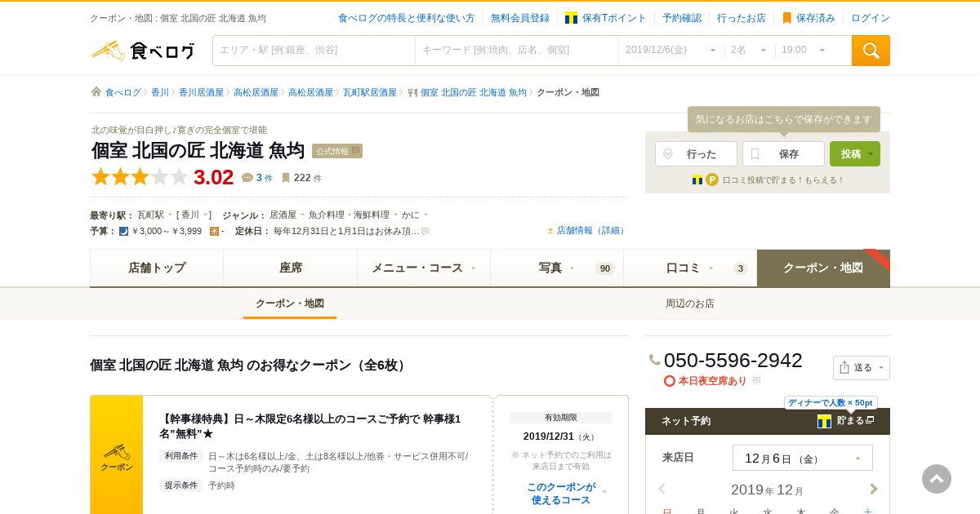The height and width of the screenshot is (514, 980).
Task: Select the 周辺のお店 sub-tab
Action: [x=690, y=304]
